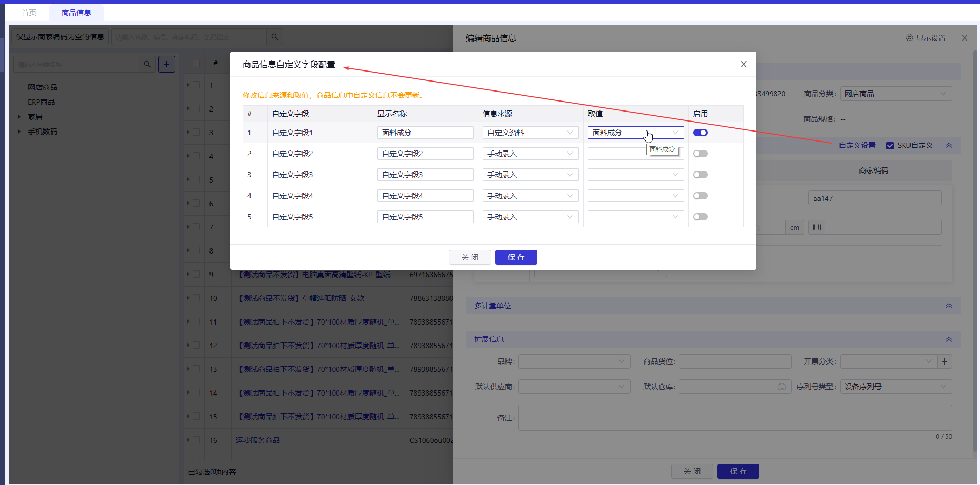The height and width of the screenshot is (485, 980).
Task: Open 取值 dropdown for 自定义字段5
Action: pos(636,217)
